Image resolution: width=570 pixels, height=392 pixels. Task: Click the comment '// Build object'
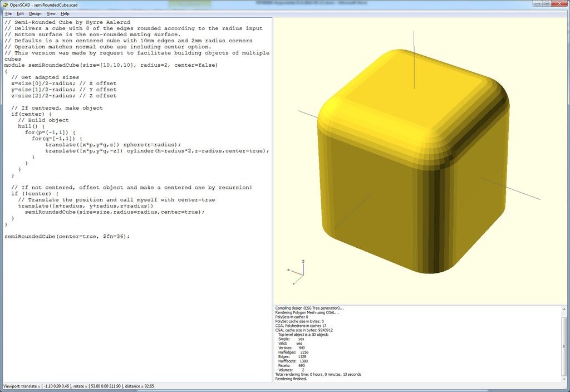click(43, 120)
